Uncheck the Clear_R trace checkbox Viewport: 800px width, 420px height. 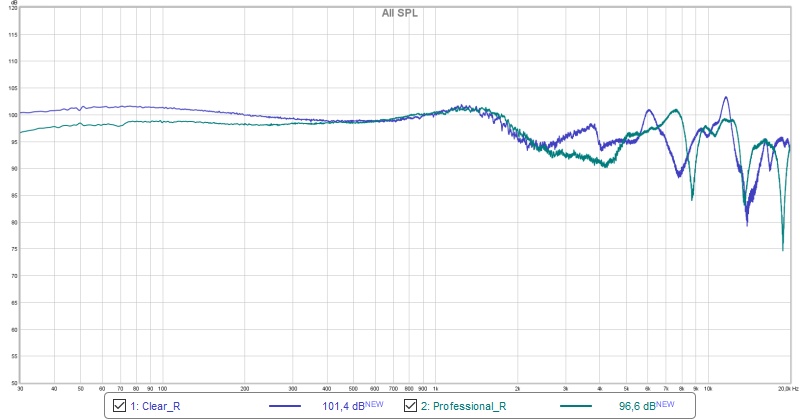pos(120,406)
